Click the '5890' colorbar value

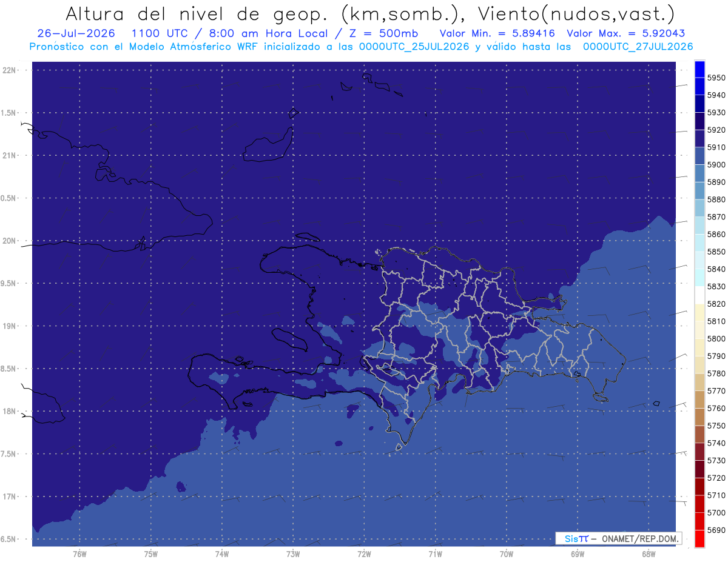pos(716,182)
